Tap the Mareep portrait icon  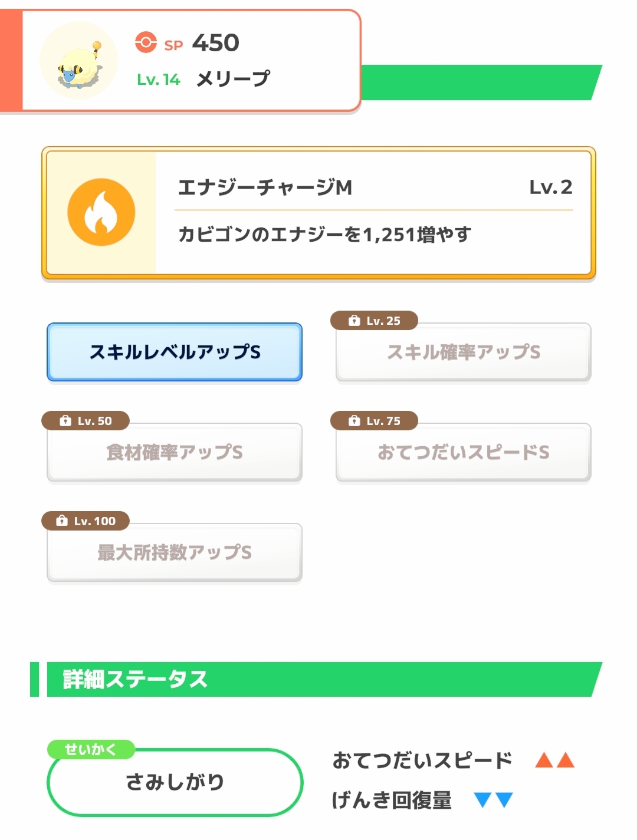(x=79, y=61)
